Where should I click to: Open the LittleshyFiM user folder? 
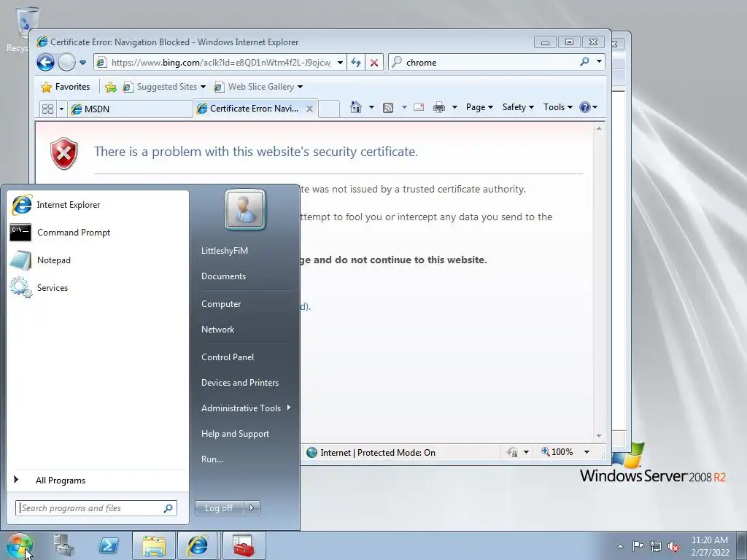(245, 251)
